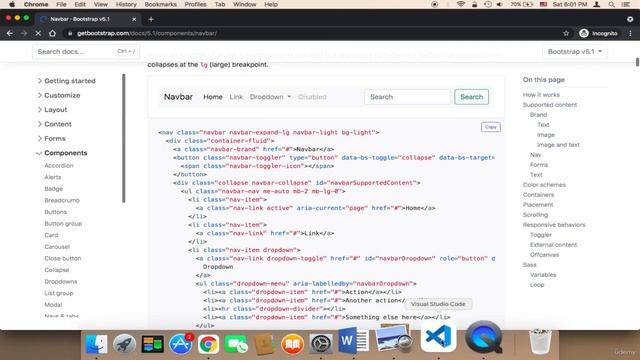Click the Chrome address bar URL
This screenshot has height=360, width=640.
147,33
